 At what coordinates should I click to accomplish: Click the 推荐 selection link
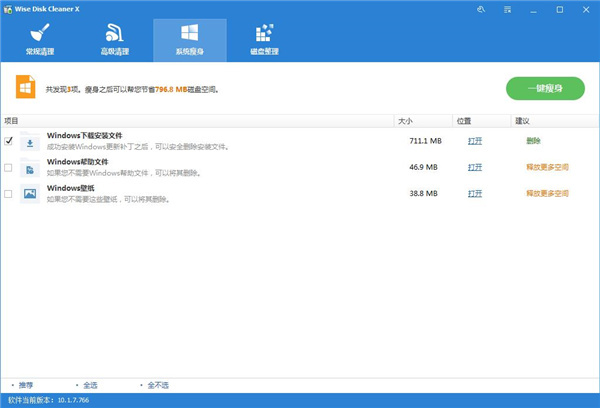26,385
